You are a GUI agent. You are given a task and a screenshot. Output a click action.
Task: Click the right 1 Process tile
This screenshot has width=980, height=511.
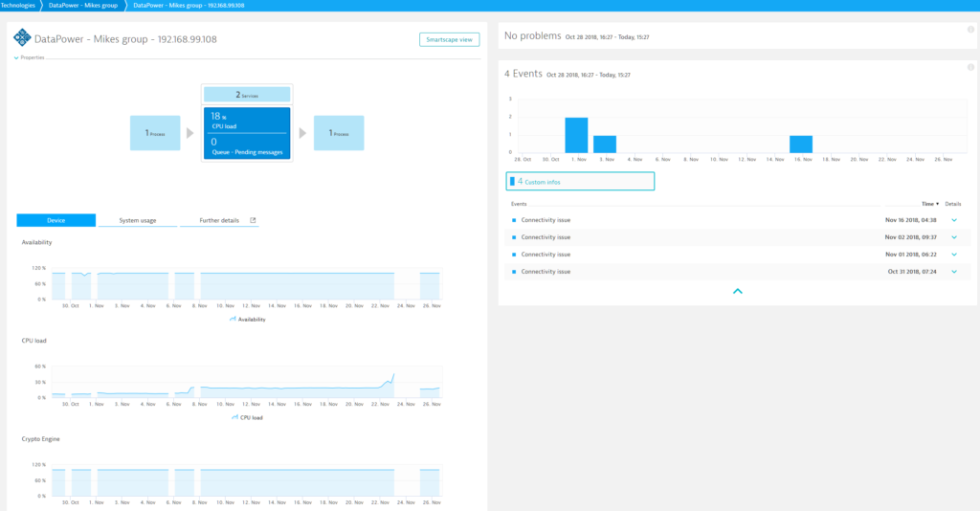click(339, 133)
